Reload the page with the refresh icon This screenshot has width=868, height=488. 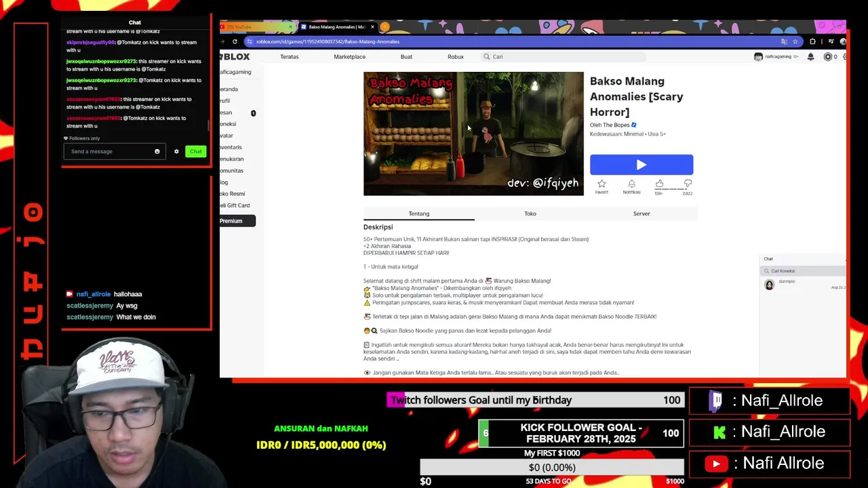pos(235,41)
